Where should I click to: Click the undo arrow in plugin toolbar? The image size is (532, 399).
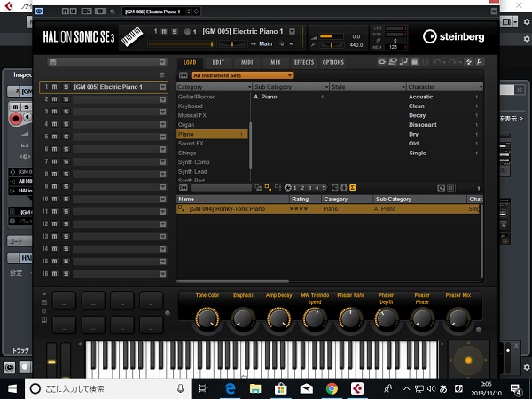437,62
